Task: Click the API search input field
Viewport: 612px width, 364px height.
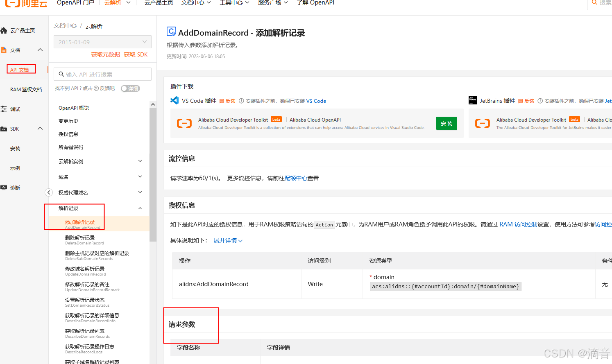Action: point(102,74)
